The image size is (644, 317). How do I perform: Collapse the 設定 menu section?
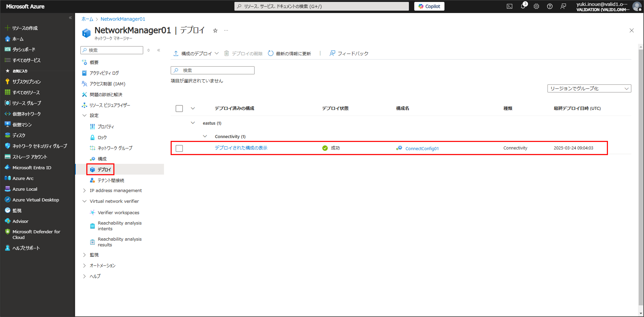pyautogui.click(x=84, y=115)
